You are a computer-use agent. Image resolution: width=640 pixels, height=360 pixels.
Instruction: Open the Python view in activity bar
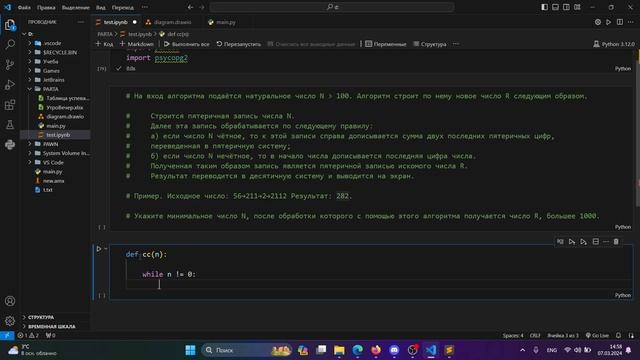[x=10, y=144]
